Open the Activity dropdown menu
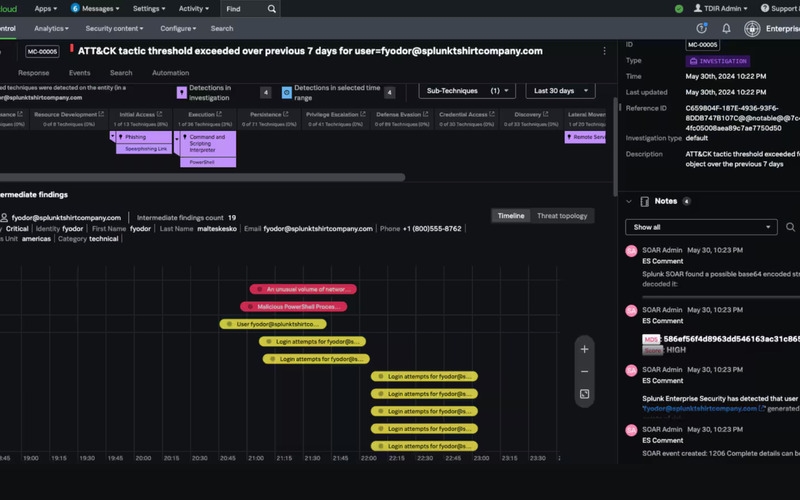 (x=193, y=9)
